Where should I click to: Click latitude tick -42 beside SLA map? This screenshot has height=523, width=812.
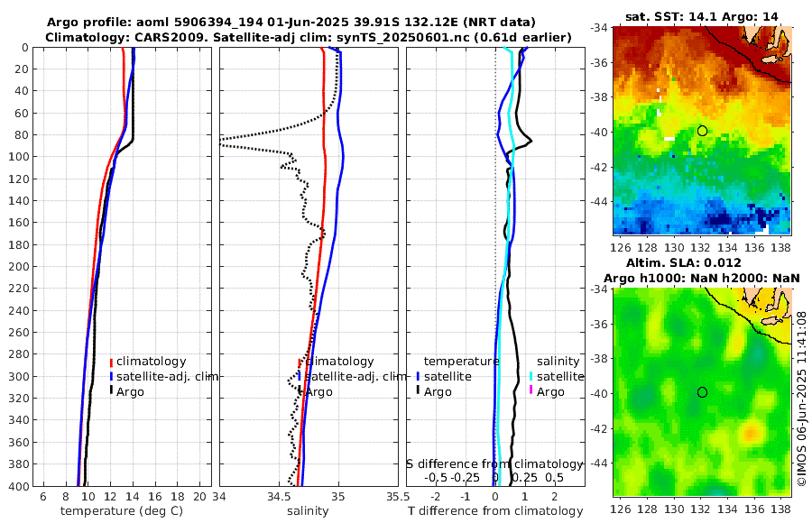pyautogui.click(x=599, y=428)
